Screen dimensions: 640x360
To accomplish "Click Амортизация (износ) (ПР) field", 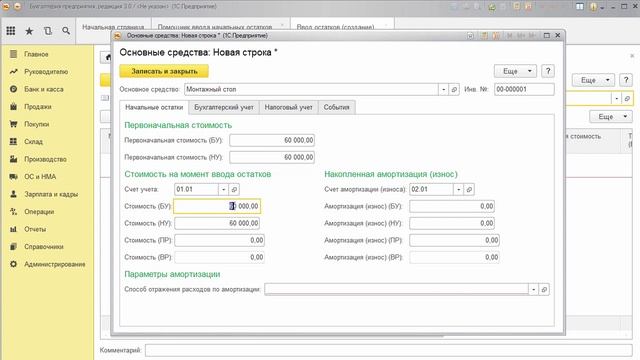I will [455, 240].
